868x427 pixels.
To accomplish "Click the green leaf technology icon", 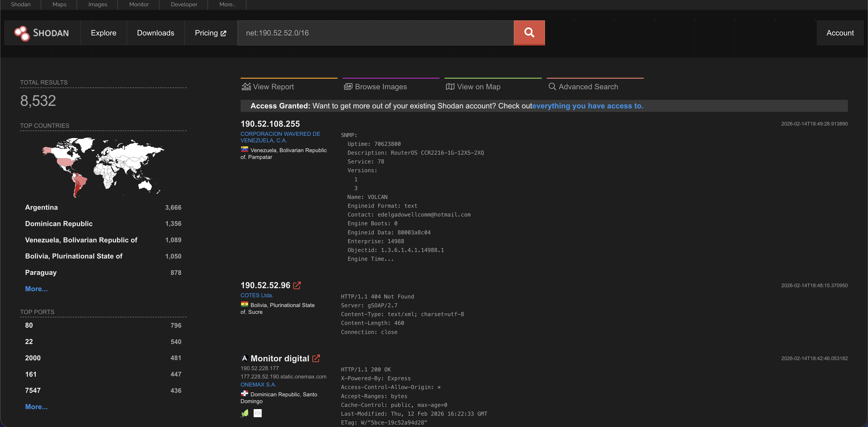I will (245, 413).
